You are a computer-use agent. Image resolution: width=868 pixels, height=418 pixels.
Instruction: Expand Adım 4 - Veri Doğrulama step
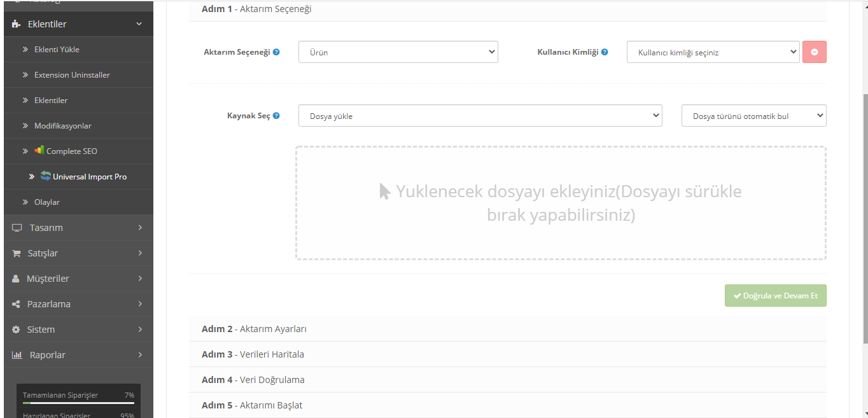pyautogui.click(x=508, y=380)
